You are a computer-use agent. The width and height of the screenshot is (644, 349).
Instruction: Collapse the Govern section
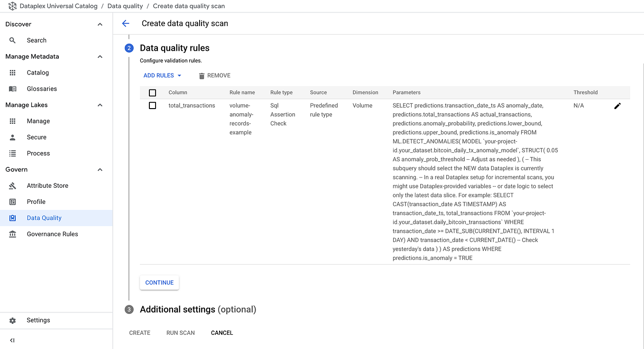(100, 169)
